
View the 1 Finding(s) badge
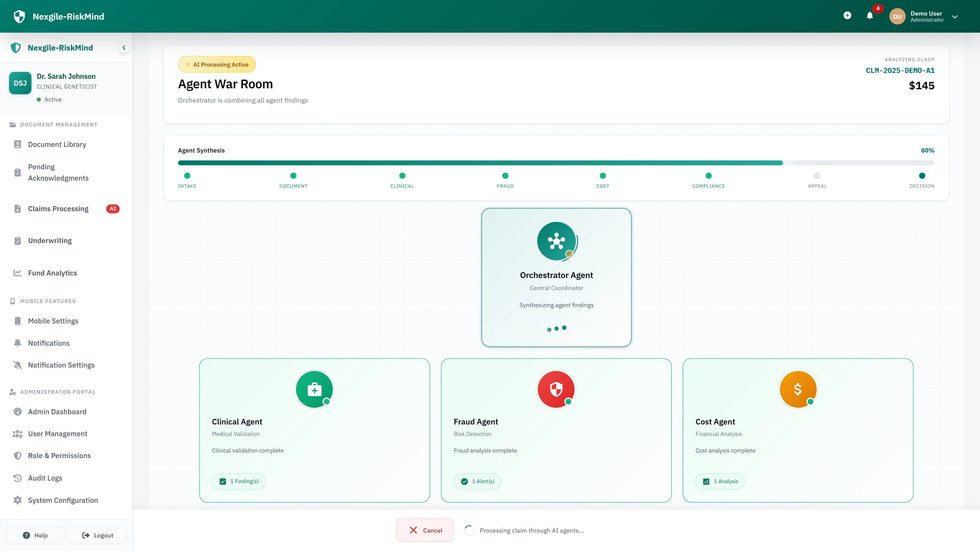(x=239, y=481)
